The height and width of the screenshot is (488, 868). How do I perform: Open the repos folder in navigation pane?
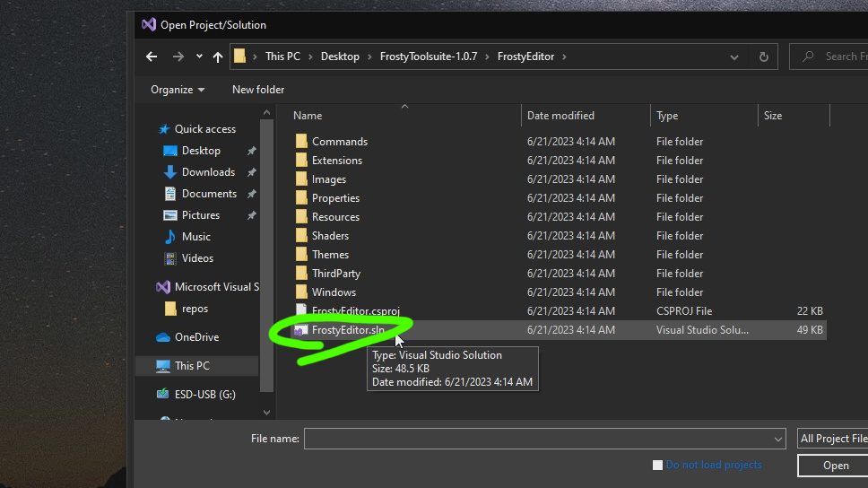pyautogui.click(x=195, y=309)
